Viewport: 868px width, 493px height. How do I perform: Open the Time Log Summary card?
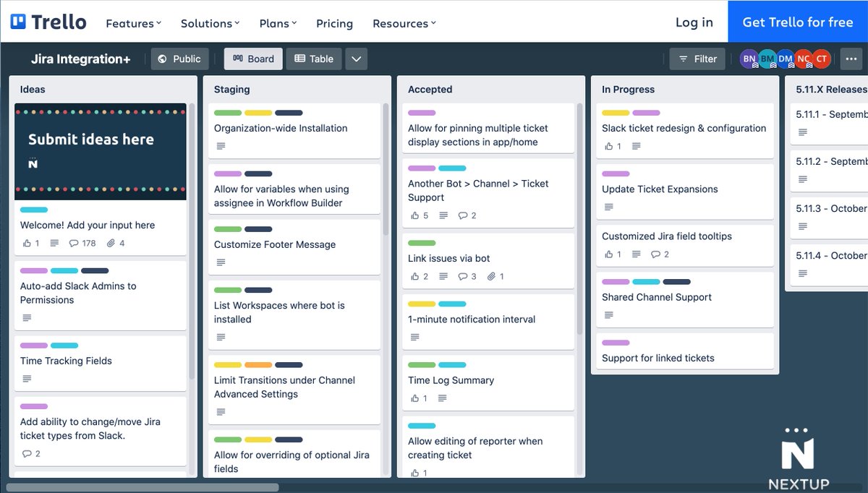pyautogui.click(x=488, y=382)
